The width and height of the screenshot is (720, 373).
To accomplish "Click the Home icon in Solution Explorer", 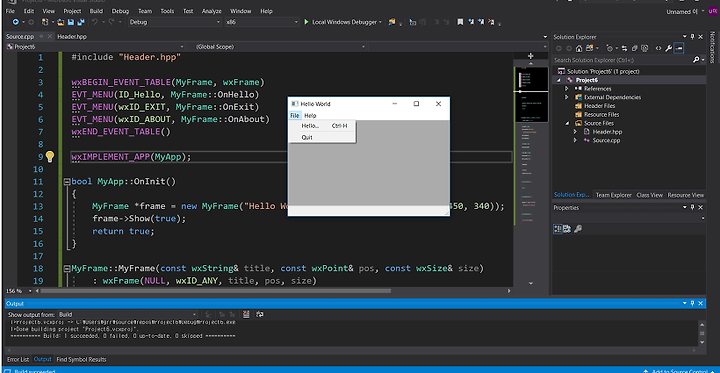I will click(x=579, y=48).
